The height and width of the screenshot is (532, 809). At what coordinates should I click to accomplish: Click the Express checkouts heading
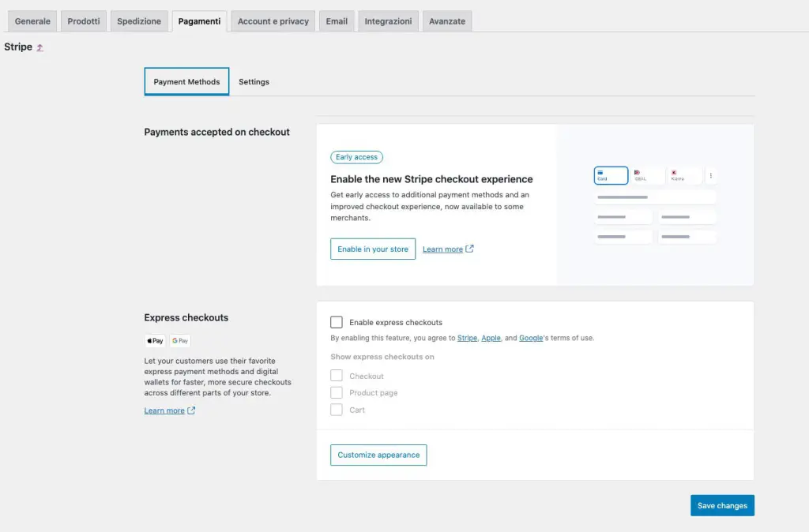[x=186, y=317]
